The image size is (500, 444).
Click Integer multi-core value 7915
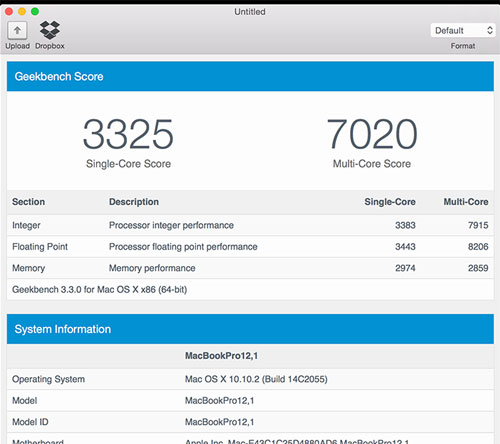(478, 225)
